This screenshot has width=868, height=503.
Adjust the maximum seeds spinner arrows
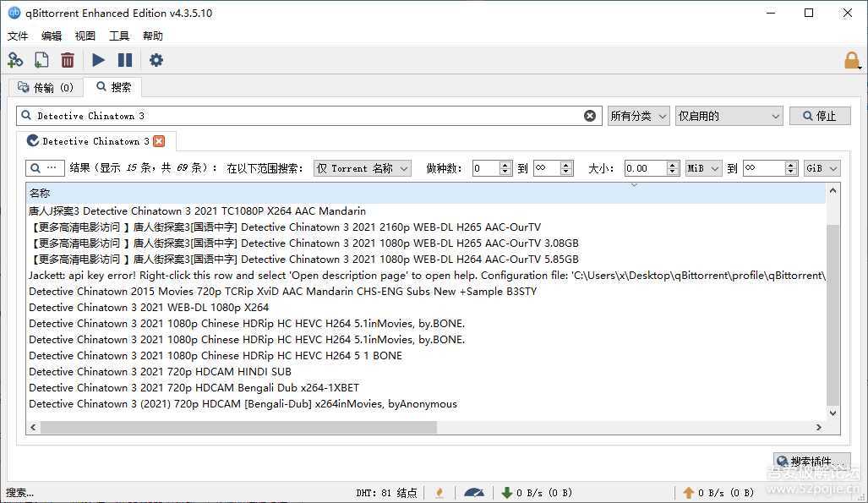566,168
